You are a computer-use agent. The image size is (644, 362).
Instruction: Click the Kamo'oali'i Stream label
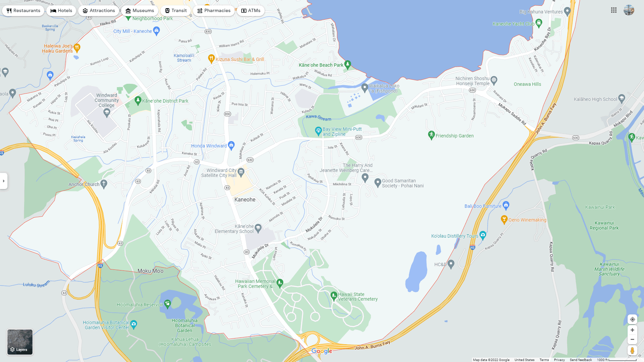(184, 58)
